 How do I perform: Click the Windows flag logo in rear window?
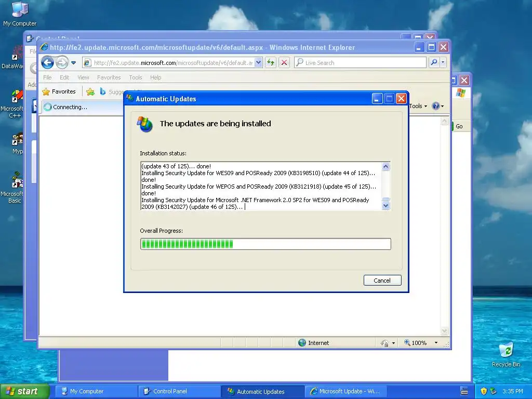coord(461,92)
